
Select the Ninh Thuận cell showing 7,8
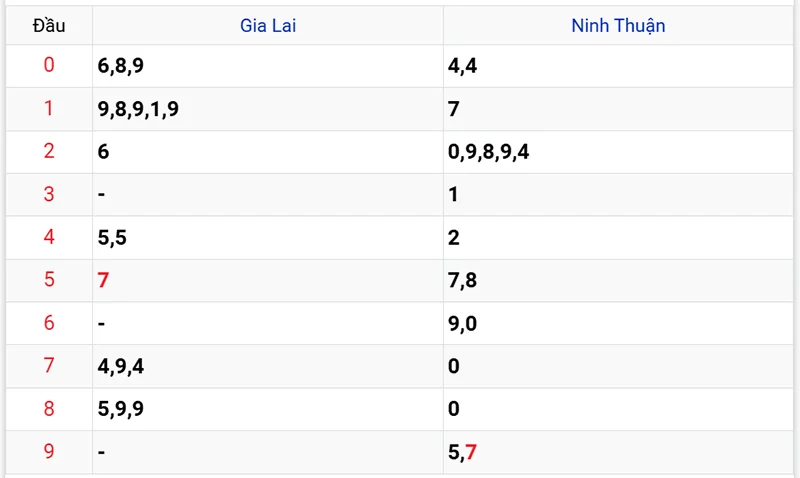(x=463, y=281)
